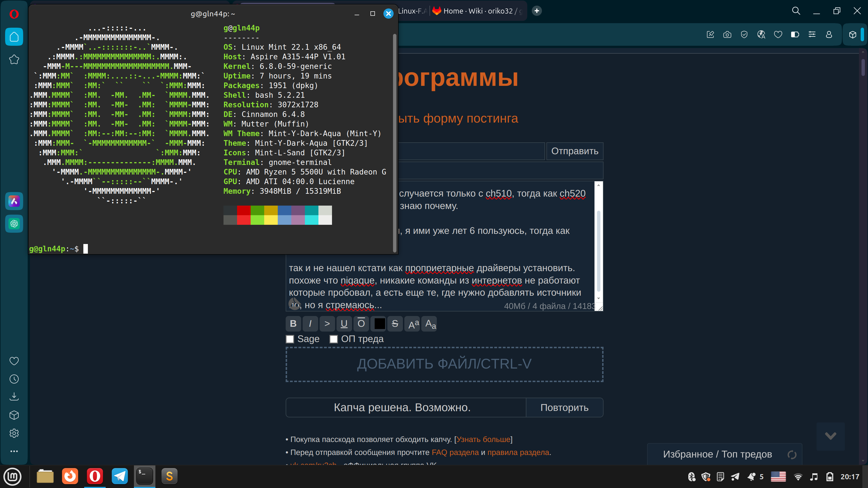Viewport: 868px width, 488px height.
Task: Enable the Sage checkbox
Action: click(290, 339)
